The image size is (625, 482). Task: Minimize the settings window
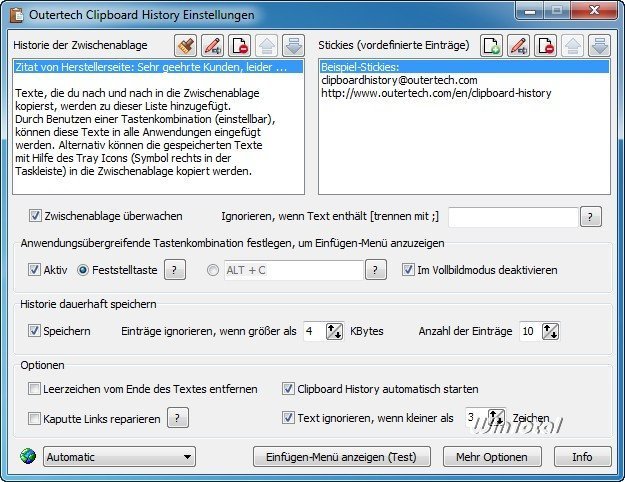[529, 10]
